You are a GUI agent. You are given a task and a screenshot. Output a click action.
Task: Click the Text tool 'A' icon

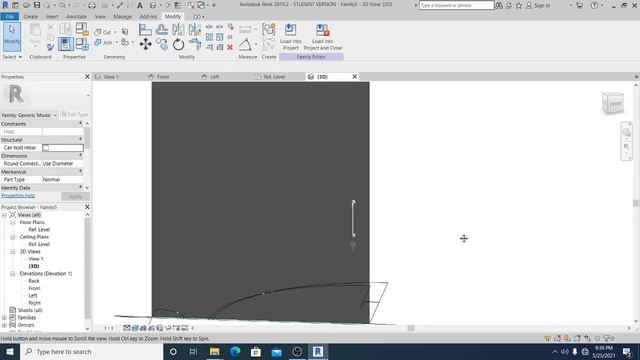[140, 5]
